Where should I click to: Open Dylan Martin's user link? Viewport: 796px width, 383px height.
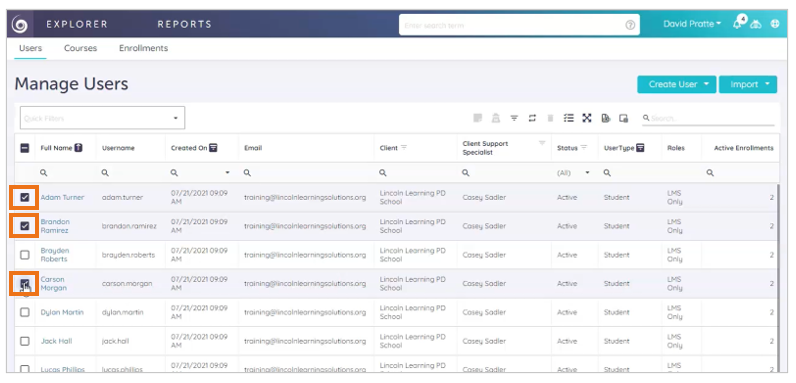[62, 312]
